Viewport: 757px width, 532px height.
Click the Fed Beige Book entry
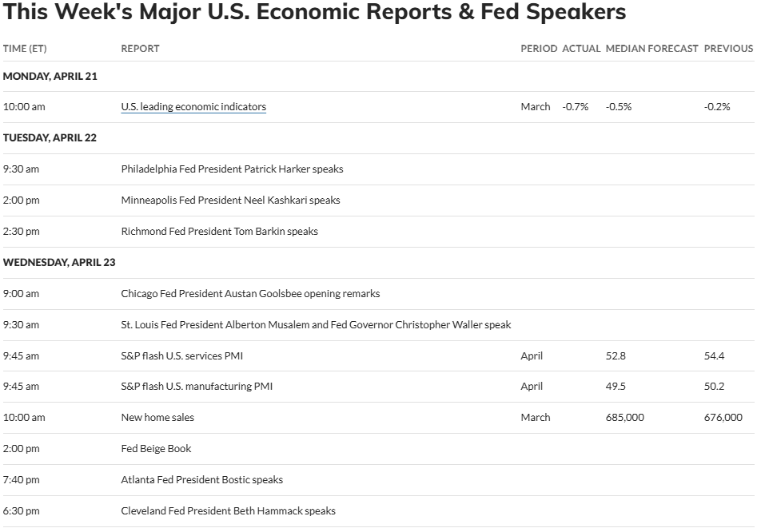tap(156, 449)
